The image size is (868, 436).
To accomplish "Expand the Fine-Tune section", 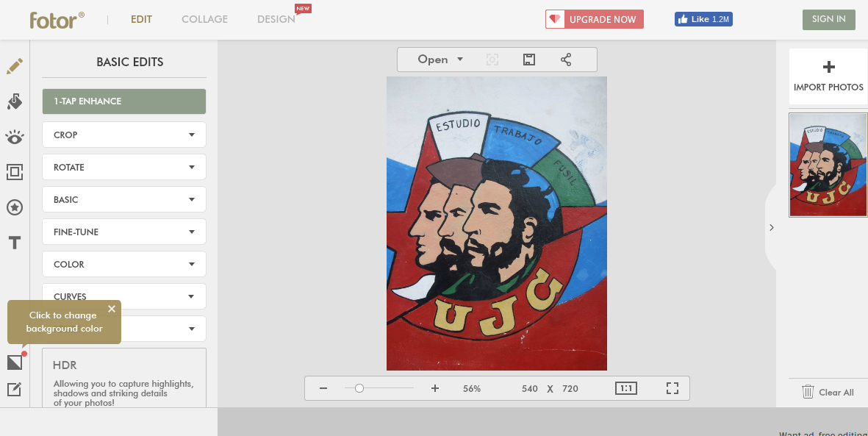I will 124,232.
